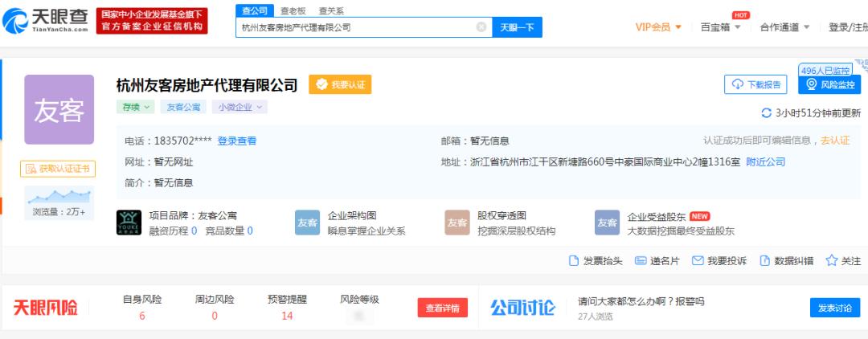The width and height of the screenshot is (868, 339).
Task: Open the 企业架构图 友客 icon
Action: coord(307,223)
